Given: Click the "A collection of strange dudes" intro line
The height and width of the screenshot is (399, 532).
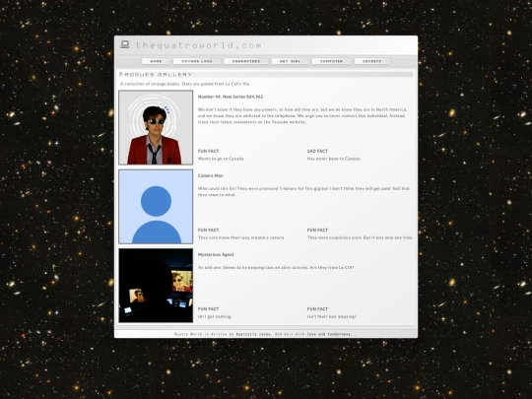Looking at the screenshot, I should tap(185, 84).
